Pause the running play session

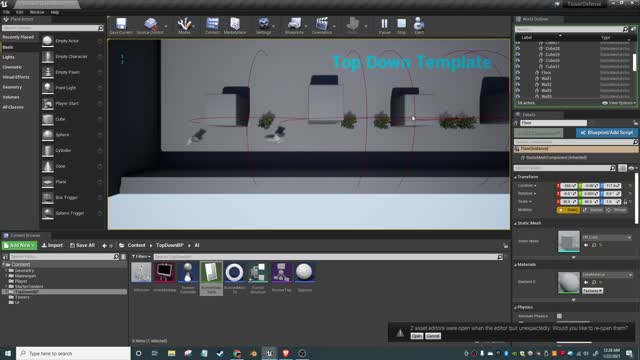coord(384,26)
